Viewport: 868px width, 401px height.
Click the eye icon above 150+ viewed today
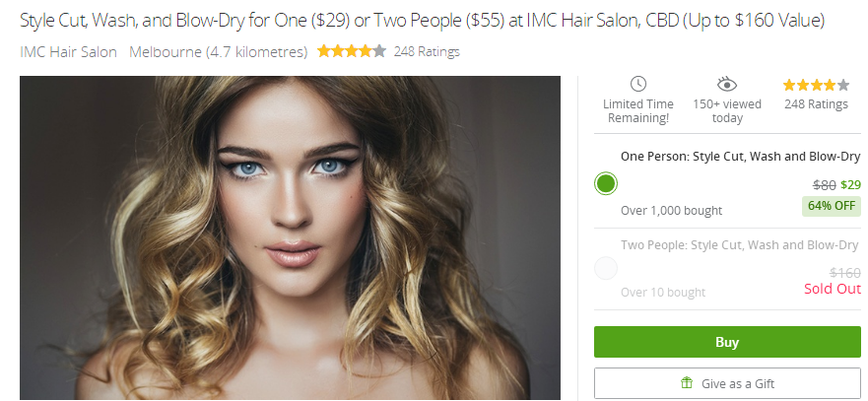pos(727,84)
